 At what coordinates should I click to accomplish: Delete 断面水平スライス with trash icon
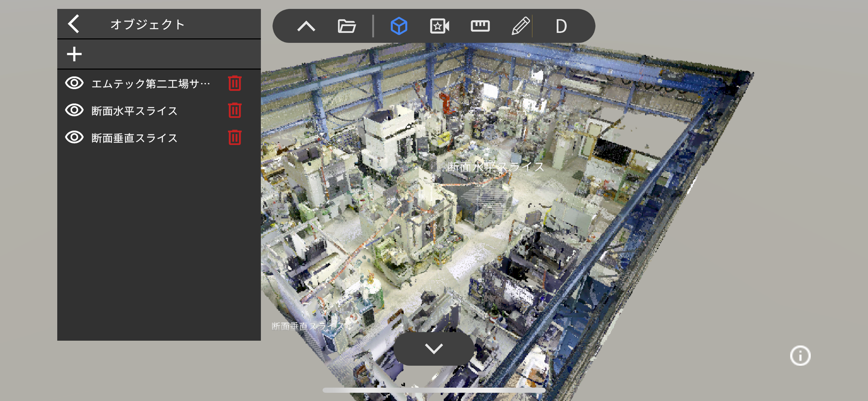click(235, 111)
